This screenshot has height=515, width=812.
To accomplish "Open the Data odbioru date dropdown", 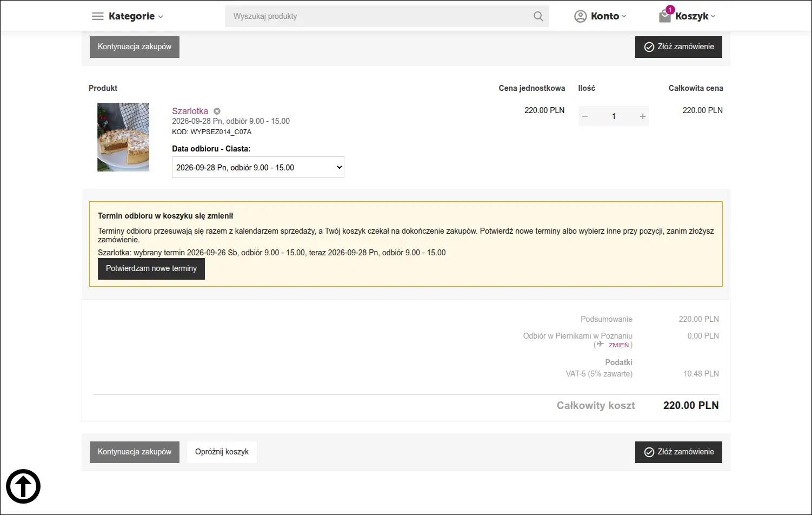I will point(258,168).
